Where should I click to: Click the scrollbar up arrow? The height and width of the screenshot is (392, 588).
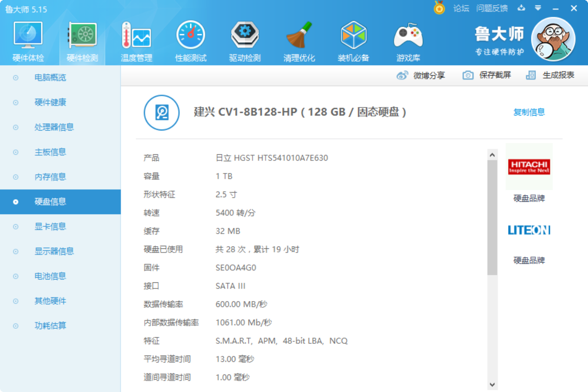pyautogui.click(x=492, y=155)
